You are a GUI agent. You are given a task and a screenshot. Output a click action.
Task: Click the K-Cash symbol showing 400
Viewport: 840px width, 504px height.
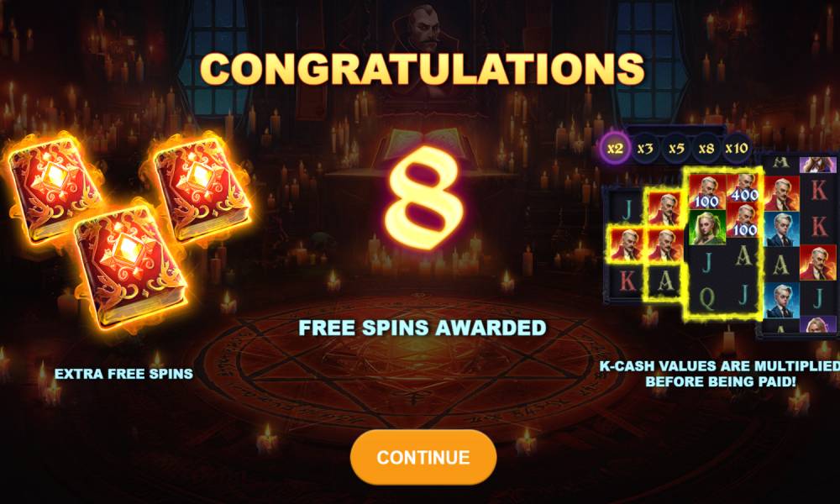pyautogui.click(x=743, y=187)
